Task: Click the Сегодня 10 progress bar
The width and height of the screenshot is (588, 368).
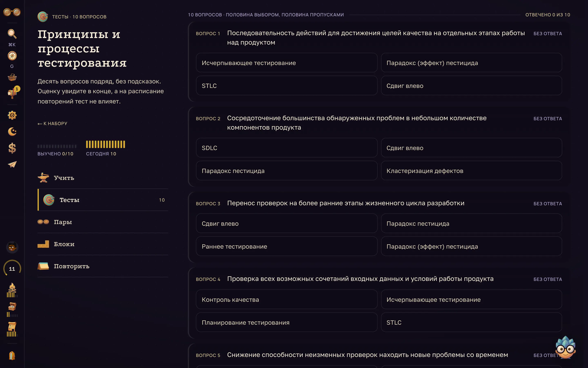Action: (105, 144)
